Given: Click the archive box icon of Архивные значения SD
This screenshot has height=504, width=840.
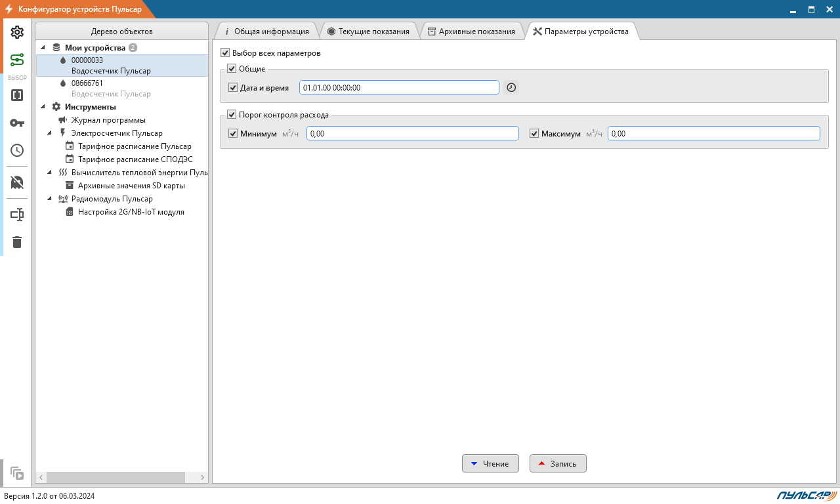Looking at the screenshot, I should coord(70,186).
